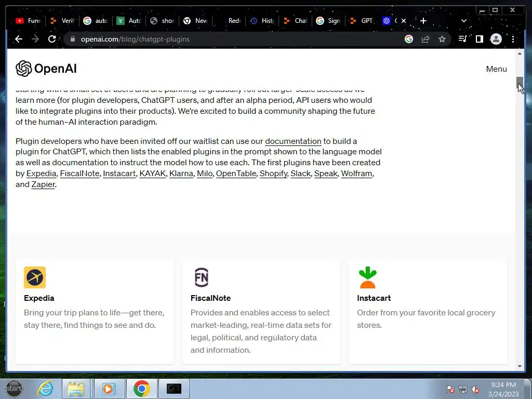Screen dimensions: 532x399
Task: Click the padlock site info icon
Action: 72,39
